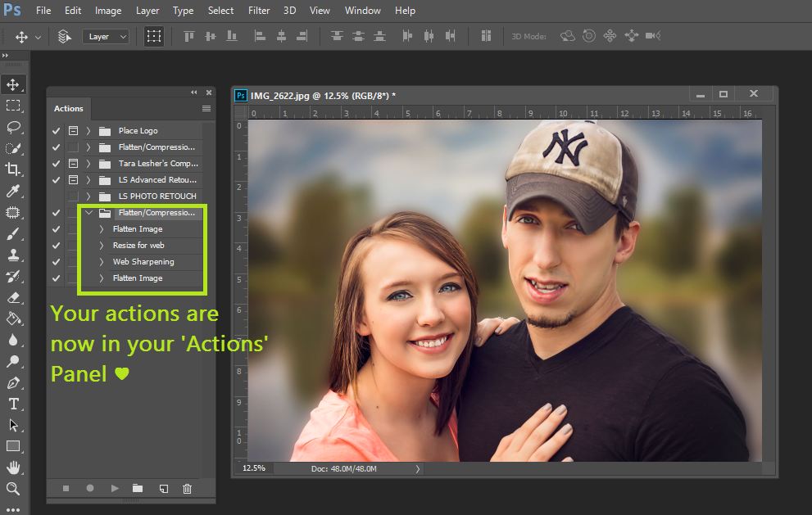Select the Zoom tool

pos(13,489)
